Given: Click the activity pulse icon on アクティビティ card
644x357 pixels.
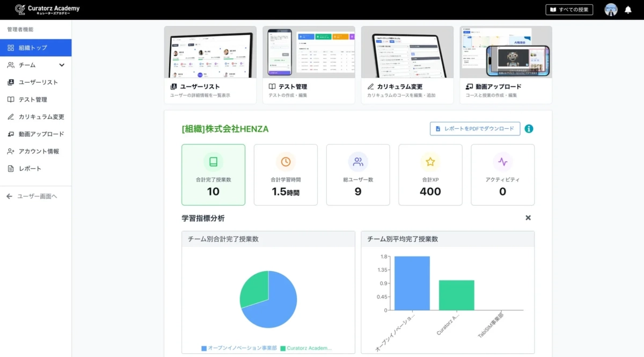Looking at the screenshot, I should click(502, 161).
